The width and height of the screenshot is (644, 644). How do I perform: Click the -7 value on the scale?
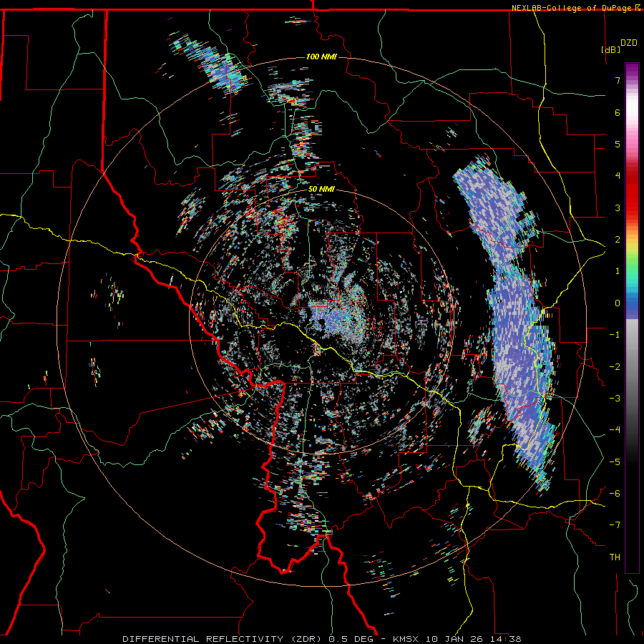coord(615,525)
